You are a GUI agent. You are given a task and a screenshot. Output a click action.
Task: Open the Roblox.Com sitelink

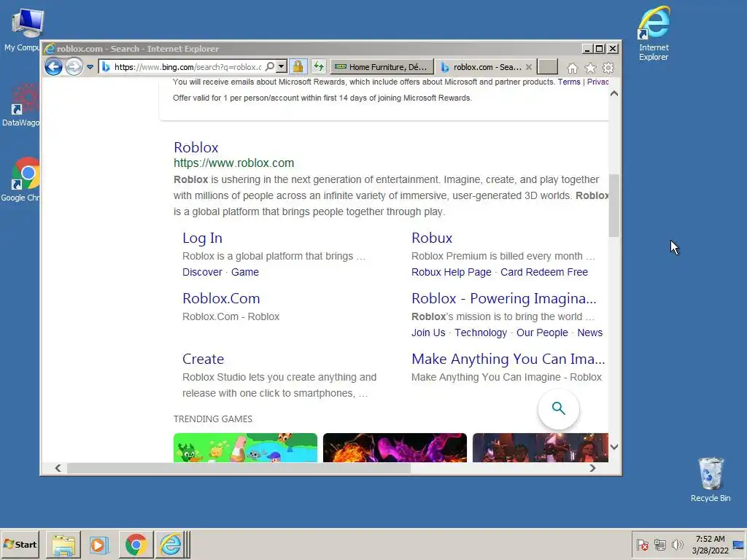click(221, 298)
